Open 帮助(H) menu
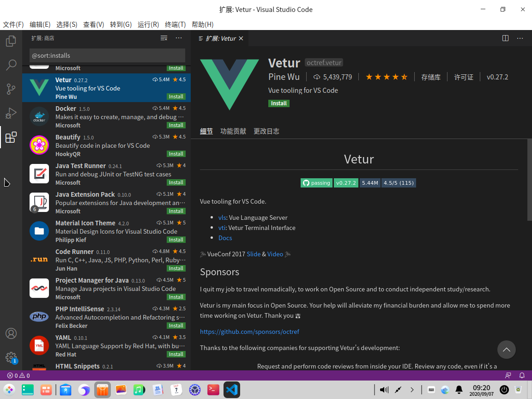Image resolution: width=532 pixels, height=399 pixels. coord(203,24)
